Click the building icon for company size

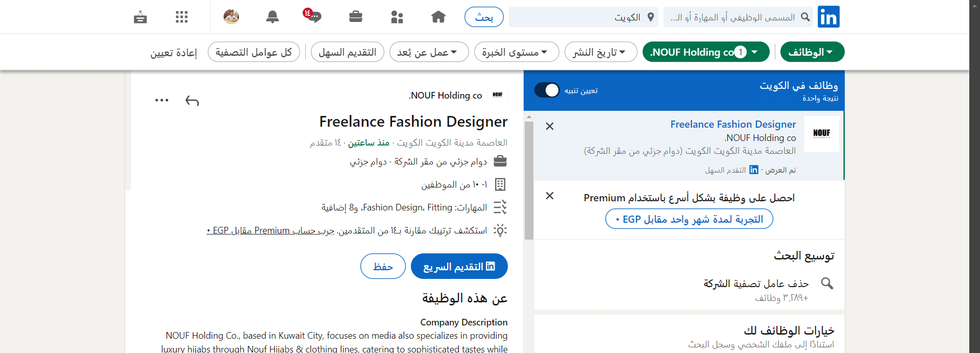tap(500, 184)
